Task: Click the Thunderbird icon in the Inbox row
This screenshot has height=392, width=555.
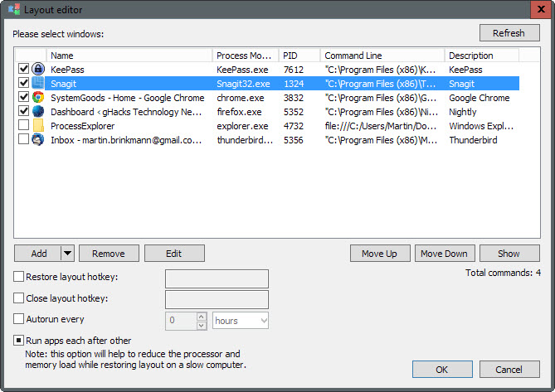Action: 38,139
